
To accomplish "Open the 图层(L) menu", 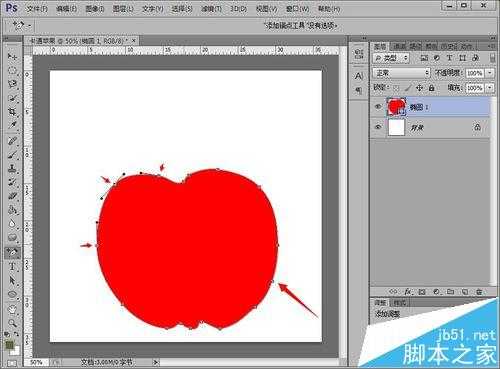I will pos(123,8).
